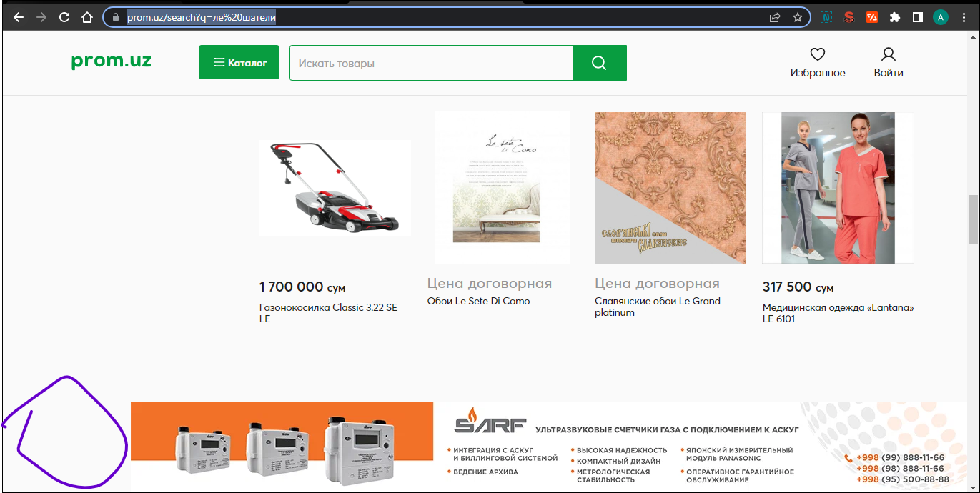Select the prom.uz URL in address bar
980x493 pixels.
pyautogui.click(x=202, y=17)
